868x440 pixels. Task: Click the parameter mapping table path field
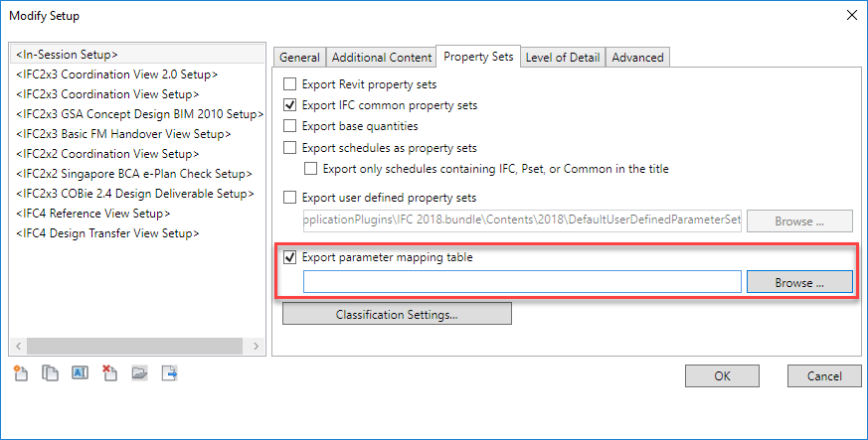[x=522, y=283]
